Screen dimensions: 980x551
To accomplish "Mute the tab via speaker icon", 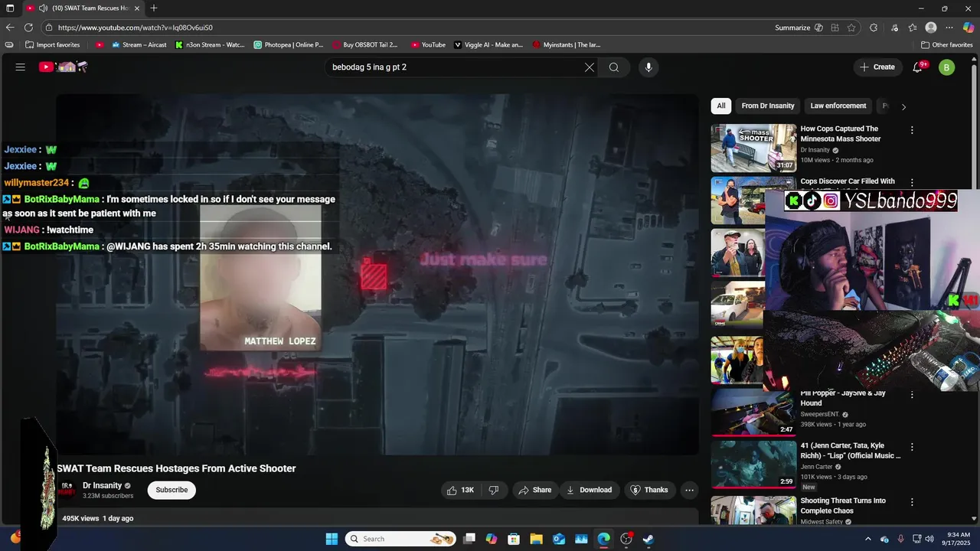I will coord(43,8).
